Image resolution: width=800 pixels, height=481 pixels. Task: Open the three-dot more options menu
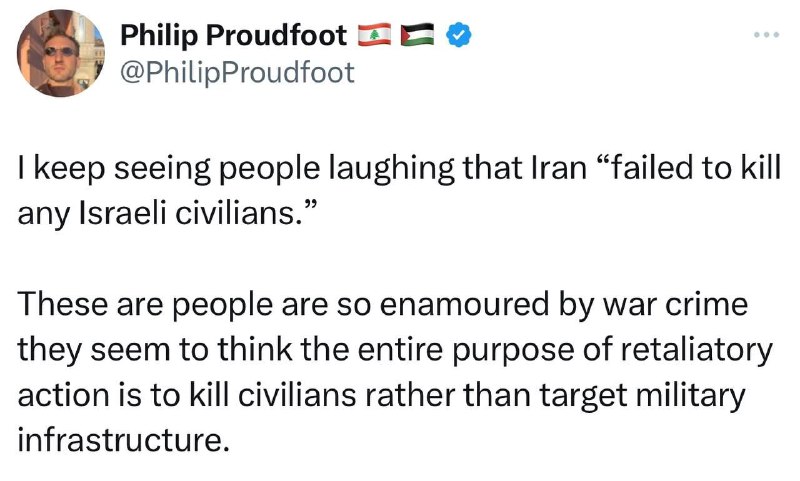[767, 35]
